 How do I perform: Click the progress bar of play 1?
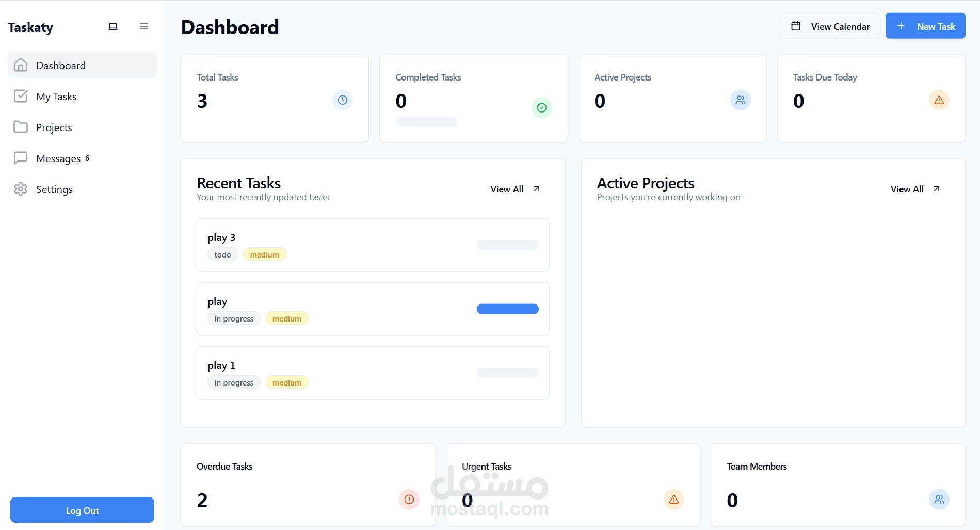508,373
